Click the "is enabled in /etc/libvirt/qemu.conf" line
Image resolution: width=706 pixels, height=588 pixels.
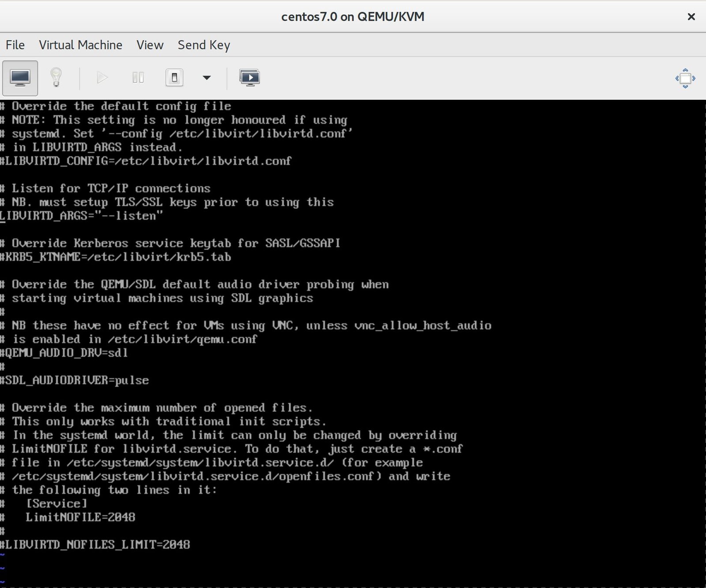coord(129,339)
